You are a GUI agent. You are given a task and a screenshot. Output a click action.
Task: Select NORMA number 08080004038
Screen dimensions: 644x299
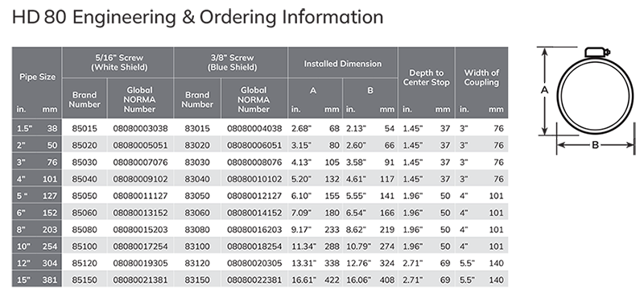(x=254, y=128)
